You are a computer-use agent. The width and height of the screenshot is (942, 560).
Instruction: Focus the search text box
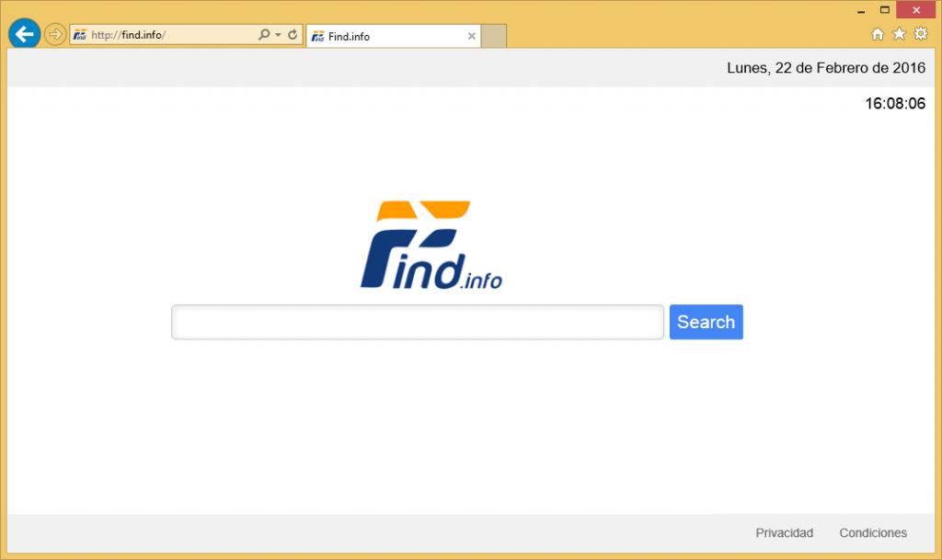418,322
